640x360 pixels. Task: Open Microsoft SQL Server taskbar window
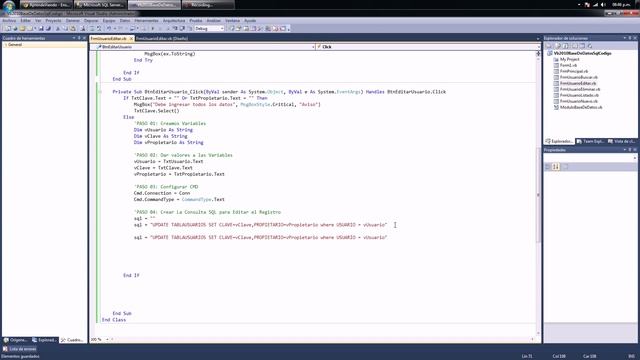pyautogui.click(x=100, y=5)
